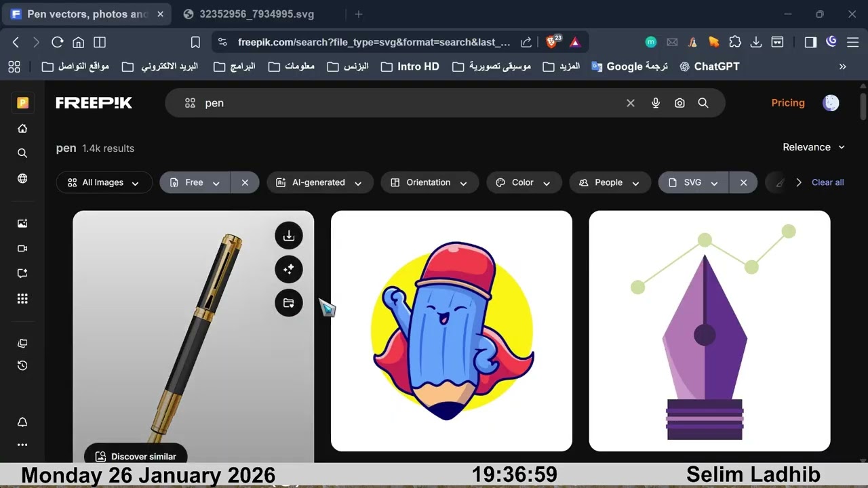Open the Home icon in Freepik sidebar

(x=22, y=129)
